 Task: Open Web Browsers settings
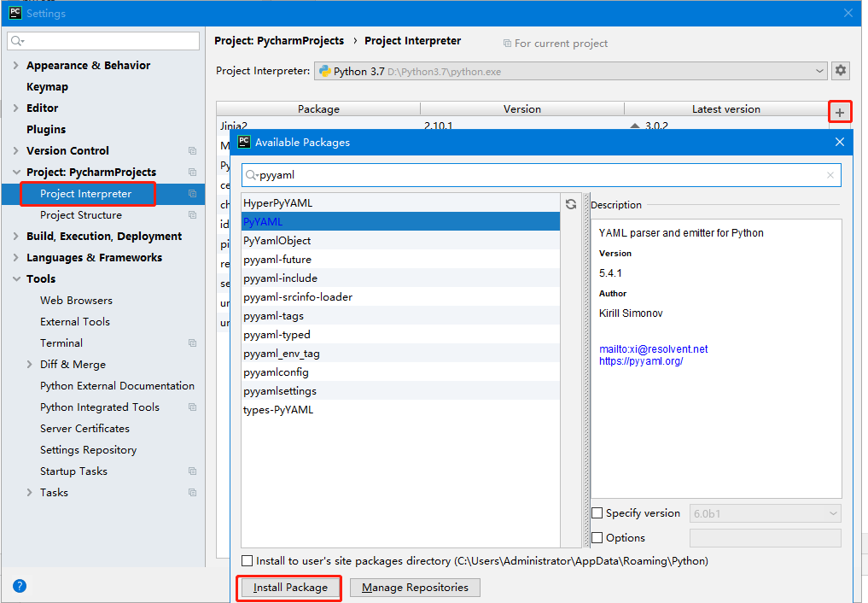point(76,300)
